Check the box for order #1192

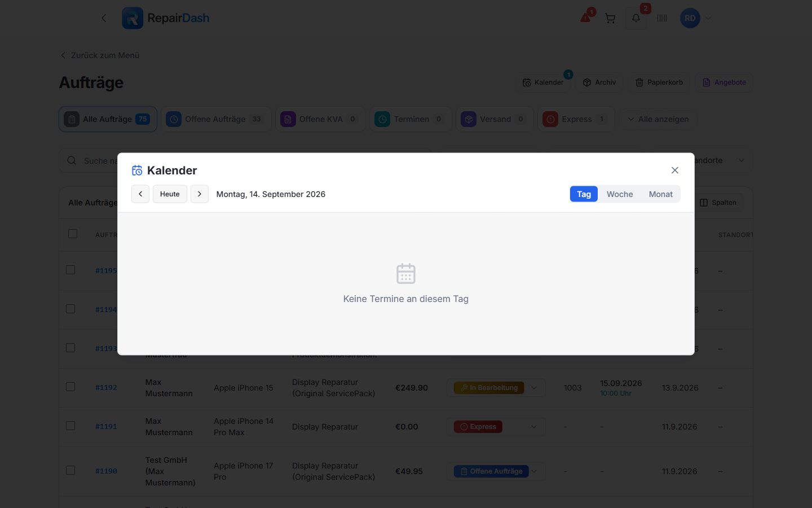point(70,387)
